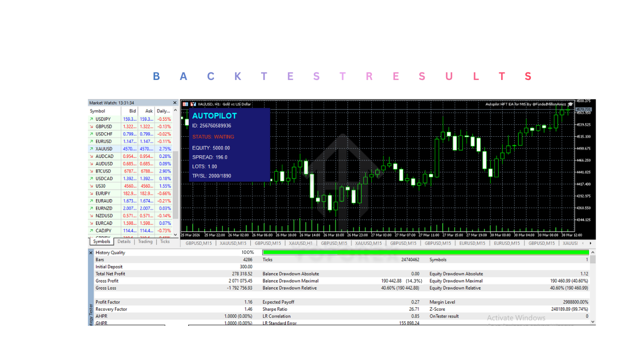The image size is (644, 362).
Task: Switch to the Details tab in Market Watch
Action: (124, 241)
